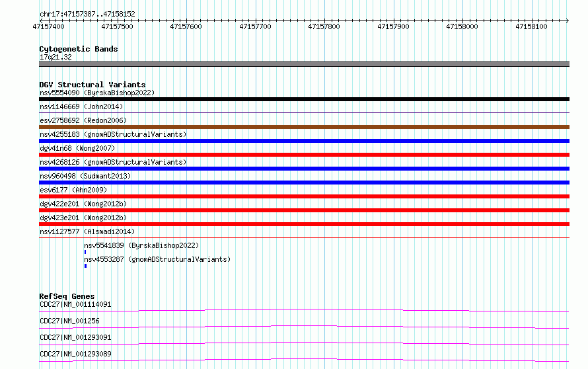Open variant nsv1146669 (John2014) label
The height and width of the screenshot is (369, 588).
point(81,106)
